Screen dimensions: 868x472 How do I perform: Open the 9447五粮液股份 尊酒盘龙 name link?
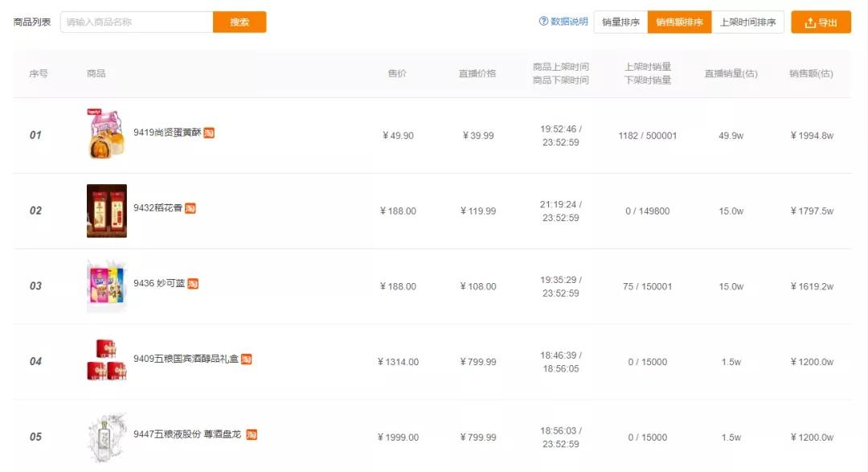click(x=187, y=434)
